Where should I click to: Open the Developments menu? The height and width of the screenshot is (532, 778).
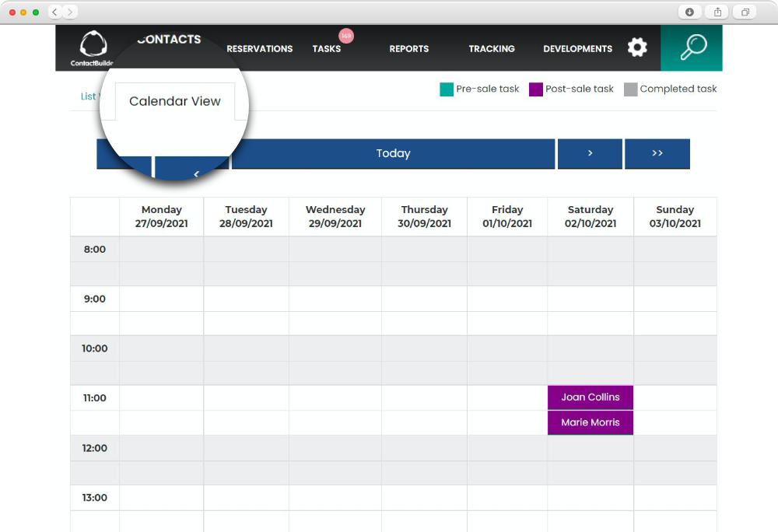click(x=577, y=48)
